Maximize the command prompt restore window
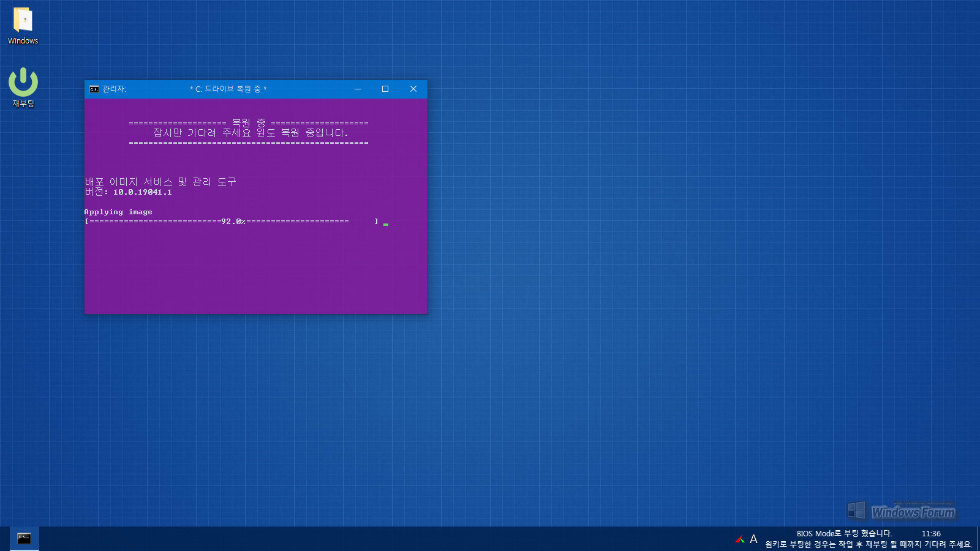 [x=385, y=89]
